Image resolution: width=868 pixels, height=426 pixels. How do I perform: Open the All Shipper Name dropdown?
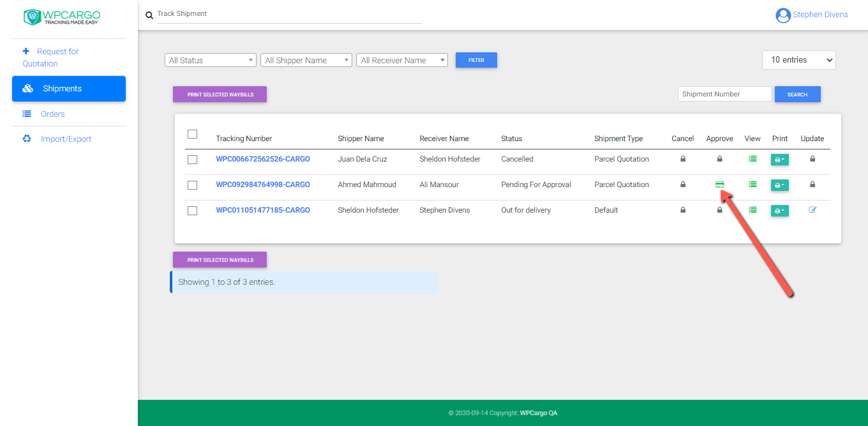(x=306, y=60)
